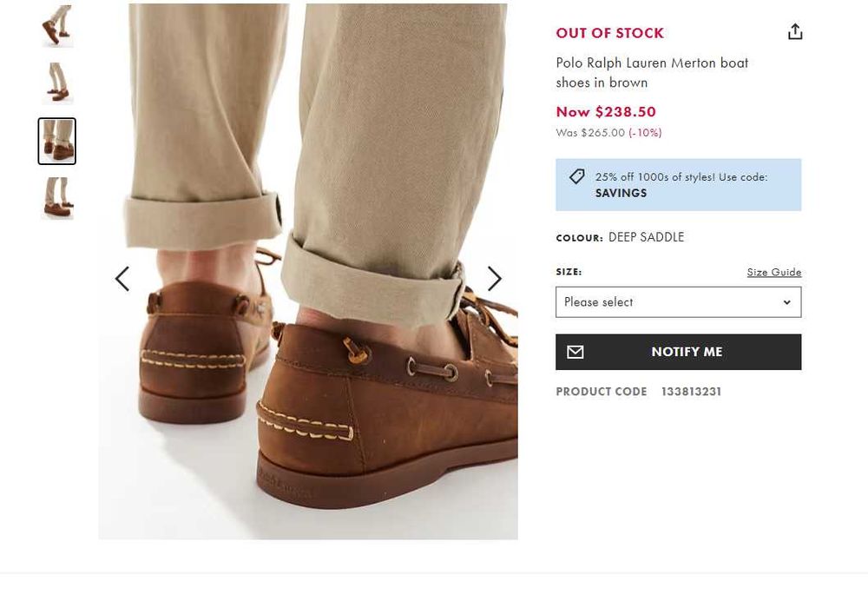Select the second product thumbnail
868x595 pixels.
click(57, 83)
